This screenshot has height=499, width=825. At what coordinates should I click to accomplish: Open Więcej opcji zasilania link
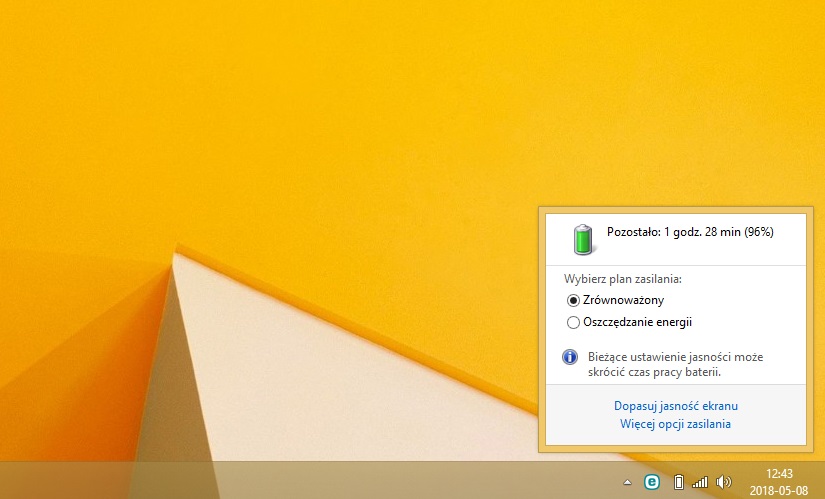click(675, 424)
